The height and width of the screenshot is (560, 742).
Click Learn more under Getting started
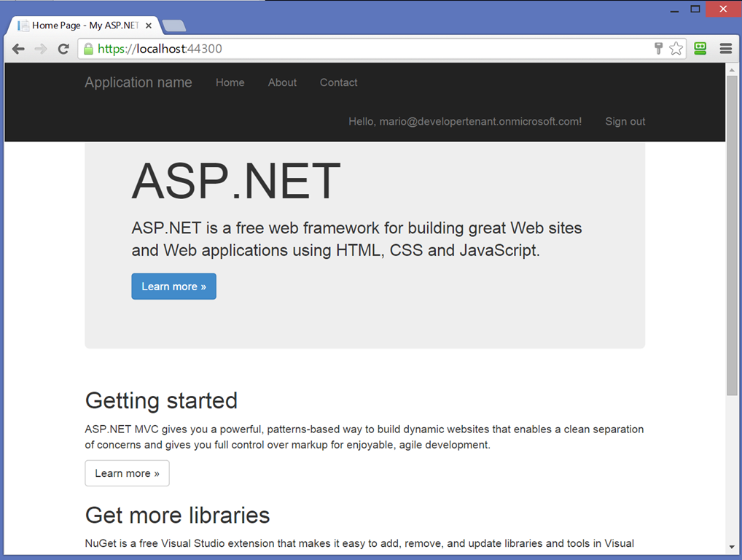127,473
